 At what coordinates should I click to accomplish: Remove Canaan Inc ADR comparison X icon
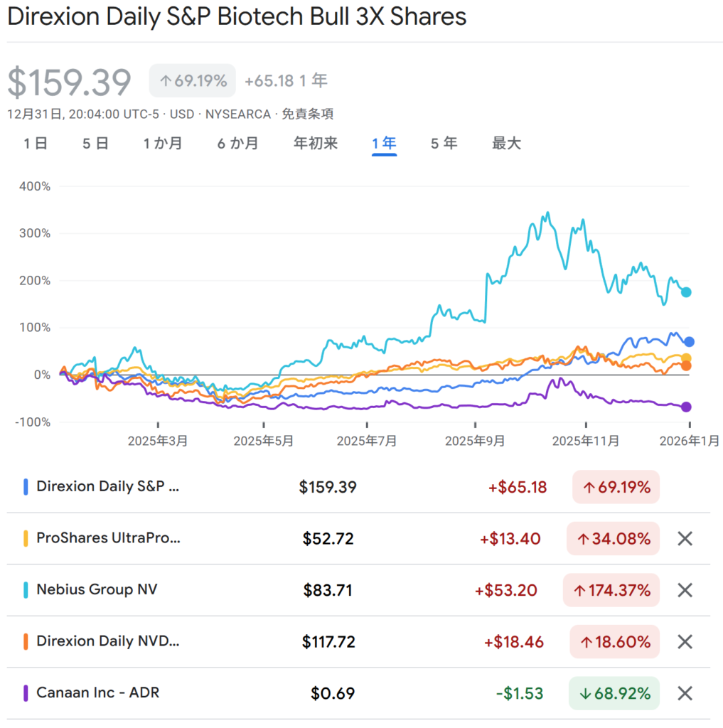point(685,693)
